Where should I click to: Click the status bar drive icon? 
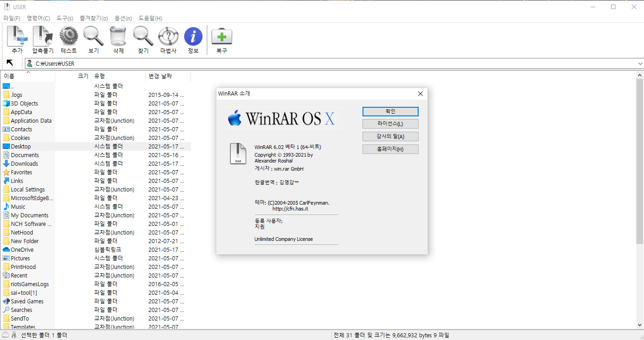(x=5, y=335)
